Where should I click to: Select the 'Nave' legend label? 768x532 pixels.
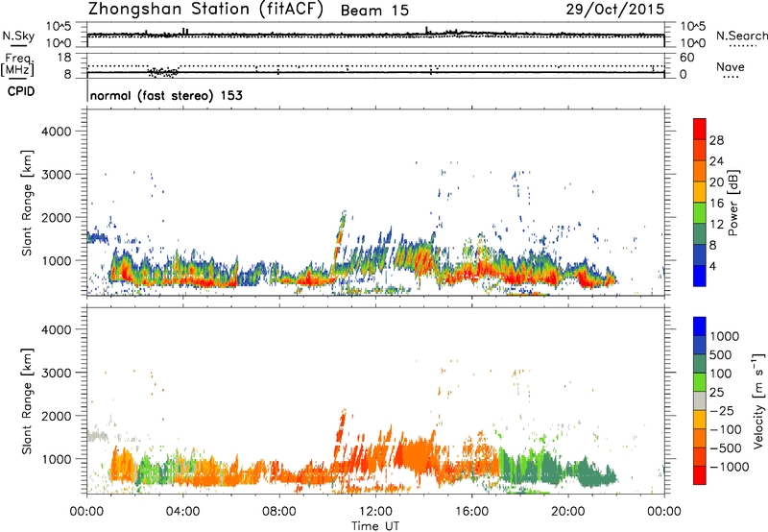pos(731,67)
